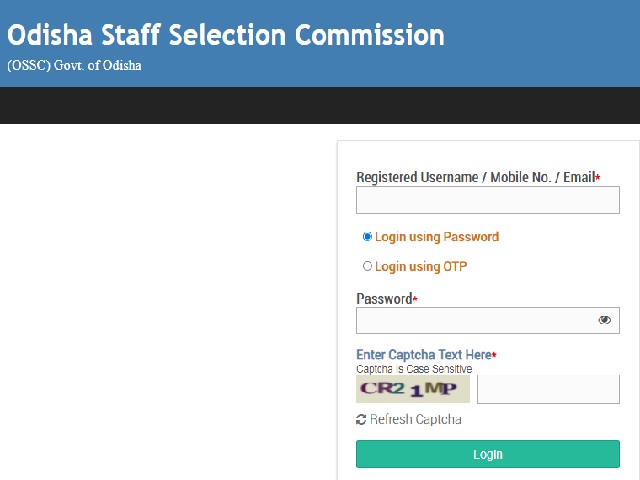Click the Registered Username field label

(476, 177)
